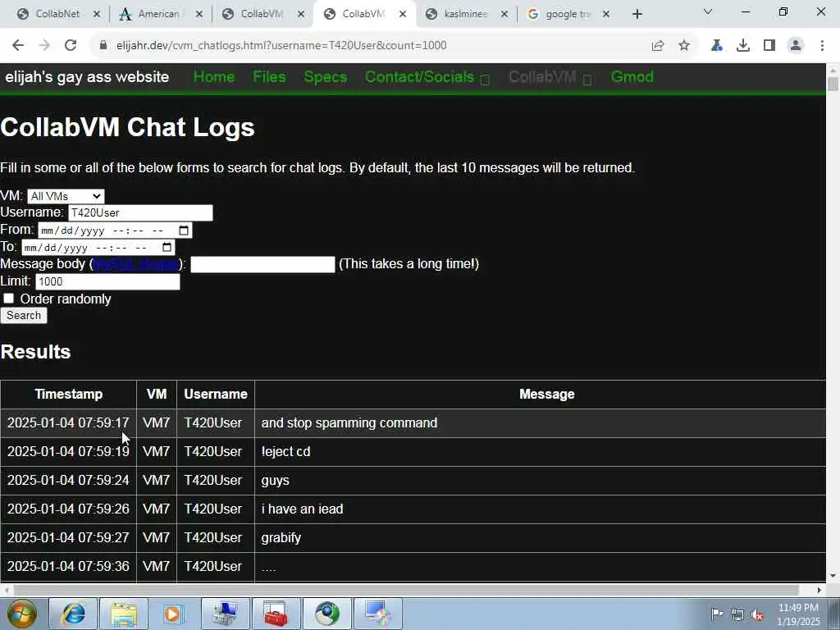Enable the Order randomly checkbox

pos(8,299)
